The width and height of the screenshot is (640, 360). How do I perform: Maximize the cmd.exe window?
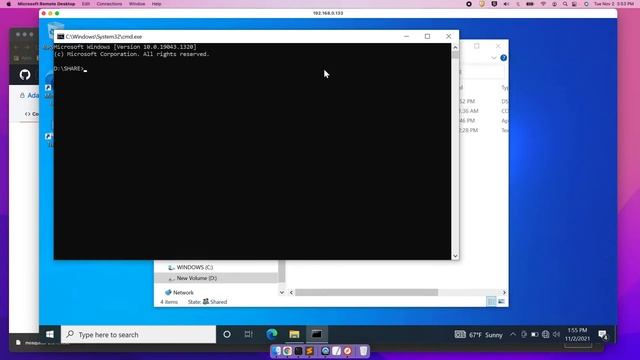[x=427, y=36]
